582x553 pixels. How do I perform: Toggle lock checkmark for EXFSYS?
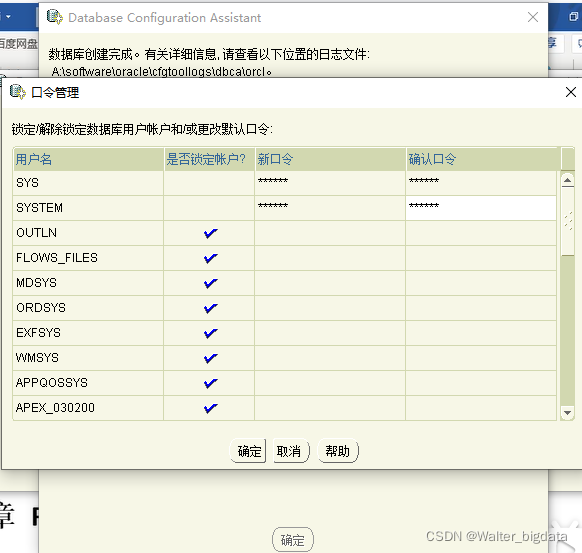click(x=210, y=333)
